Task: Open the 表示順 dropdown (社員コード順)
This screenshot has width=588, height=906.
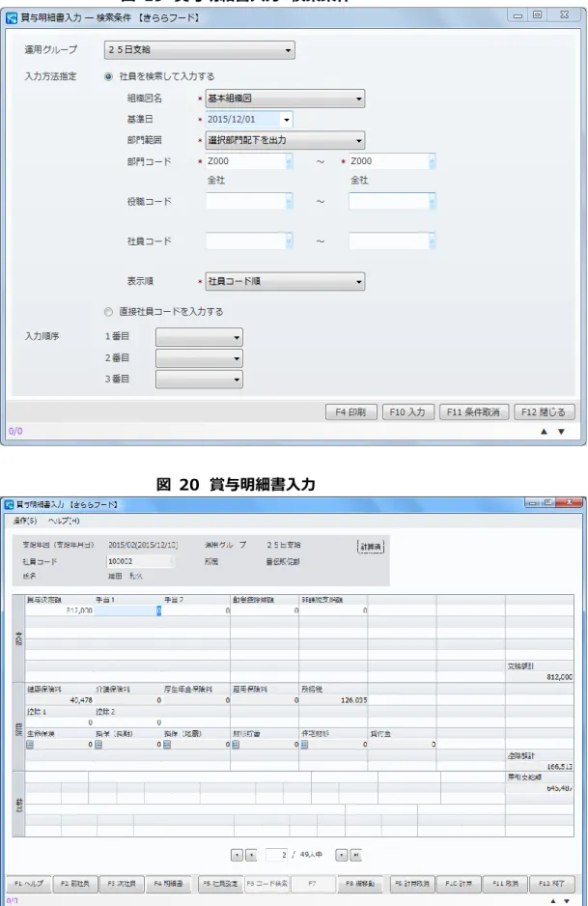Action: coord(286,281)
